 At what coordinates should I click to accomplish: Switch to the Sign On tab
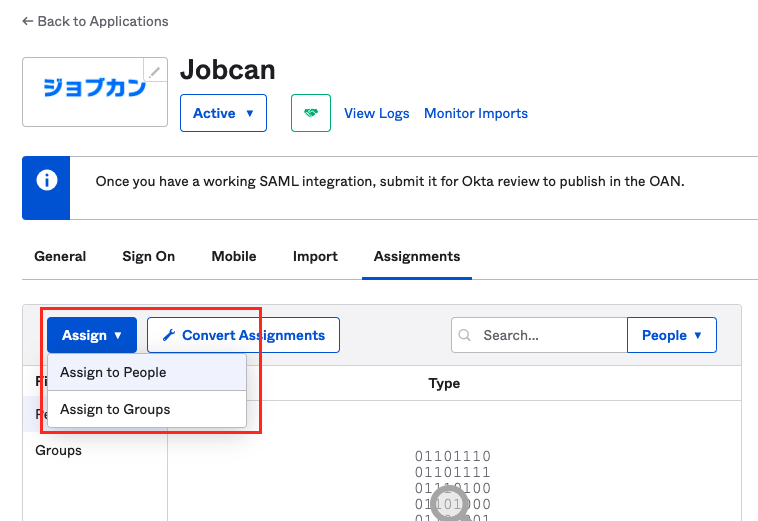point(148,256)
